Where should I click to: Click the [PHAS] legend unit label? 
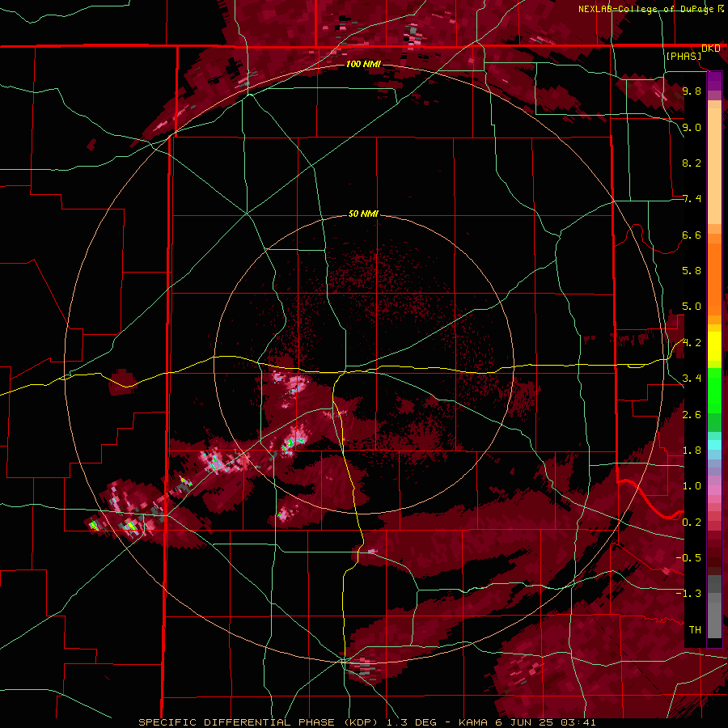coord(684,56)
